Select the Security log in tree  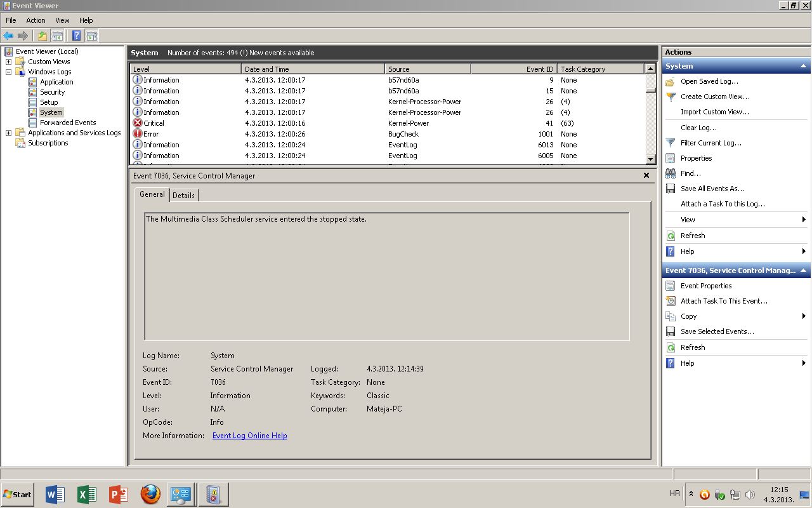tap(52, 92)
